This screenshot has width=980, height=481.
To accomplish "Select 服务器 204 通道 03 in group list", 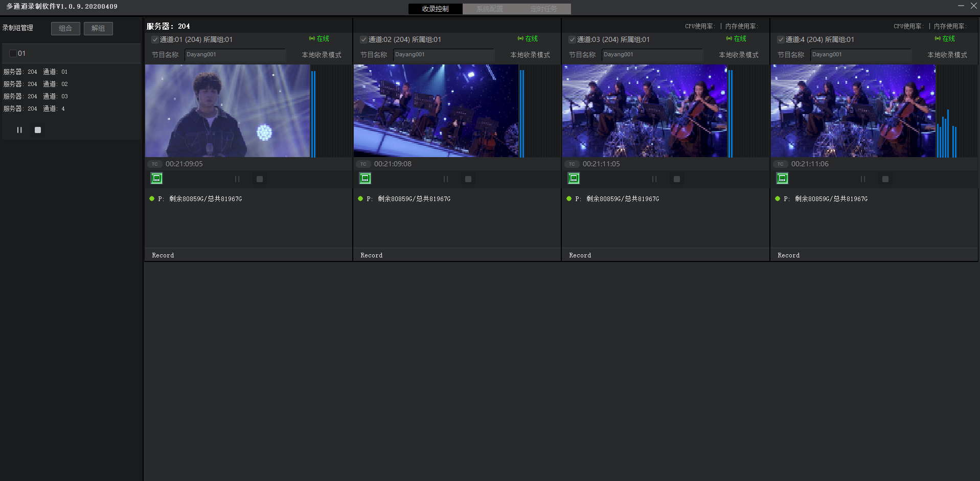I will [x=36, y=96].
